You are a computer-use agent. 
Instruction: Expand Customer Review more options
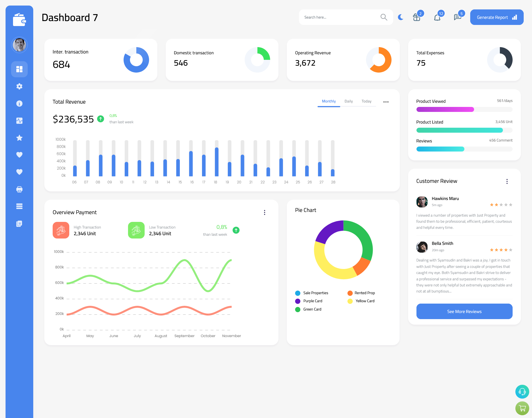click(x=508, y=181)
